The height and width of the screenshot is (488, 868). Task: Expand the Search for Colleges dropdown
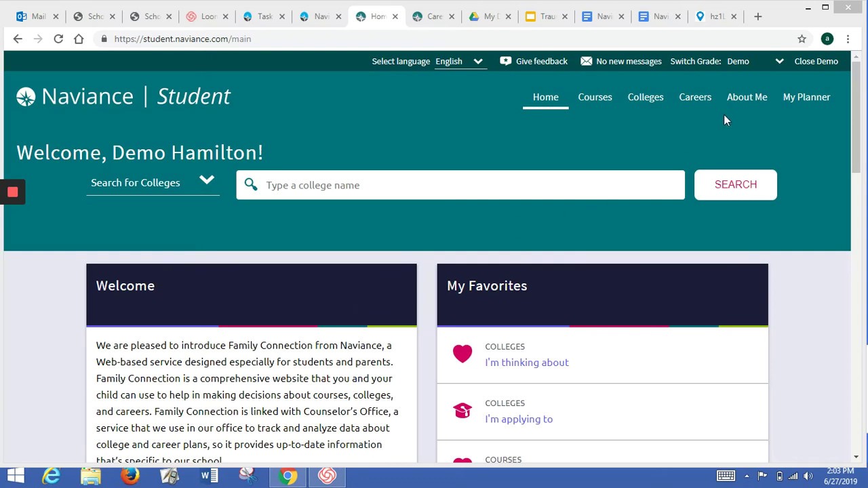pyautogui.click(x=153, y=182)
